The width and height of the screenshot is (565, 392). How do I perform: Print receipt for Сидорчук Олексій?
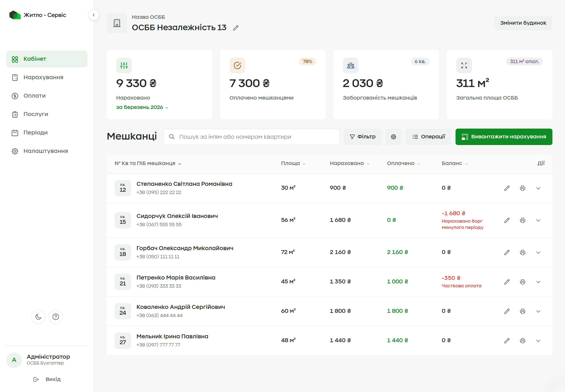(522, 220)
